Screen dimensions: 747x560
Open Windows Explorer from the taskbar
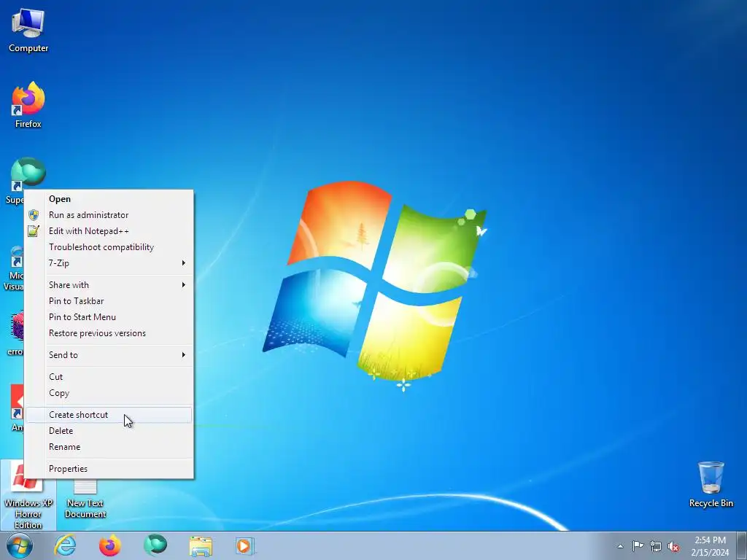(201, 545)
